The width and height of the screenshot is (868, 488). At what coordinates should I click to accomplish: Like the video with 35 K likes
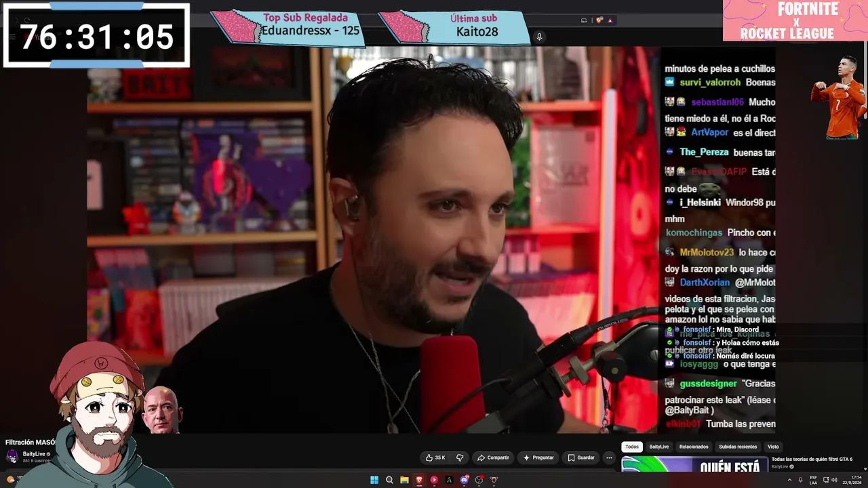[x=435, y=457]
